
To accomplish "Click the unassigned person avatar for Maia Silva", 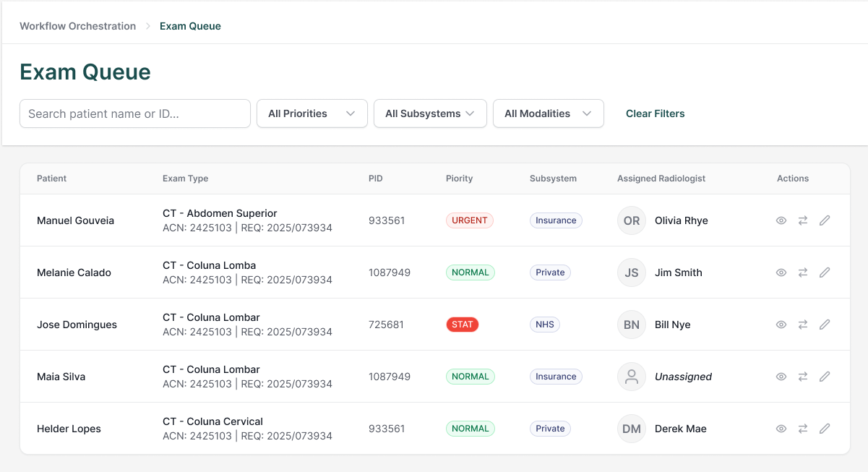I will click(x=632, y=377).
